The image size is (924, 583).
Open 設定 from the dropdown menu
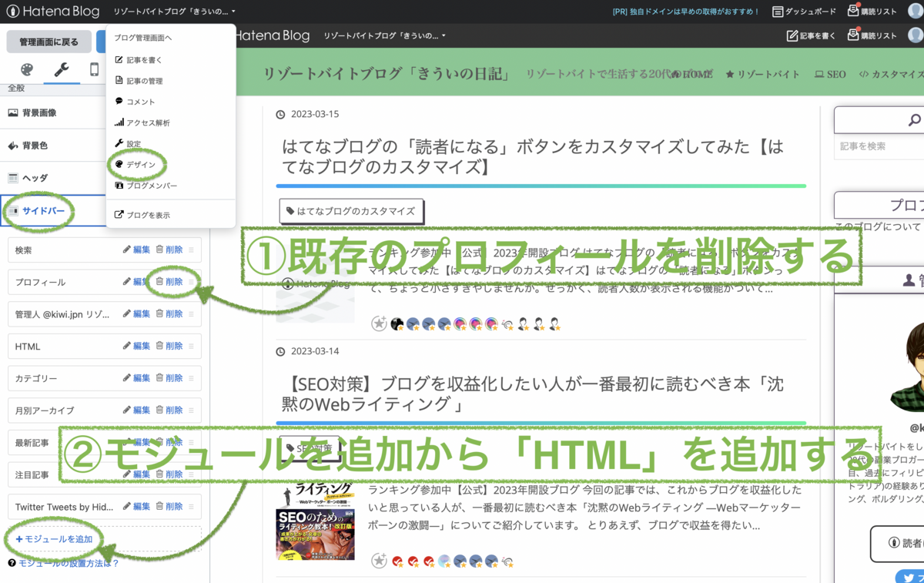(128, 144)
